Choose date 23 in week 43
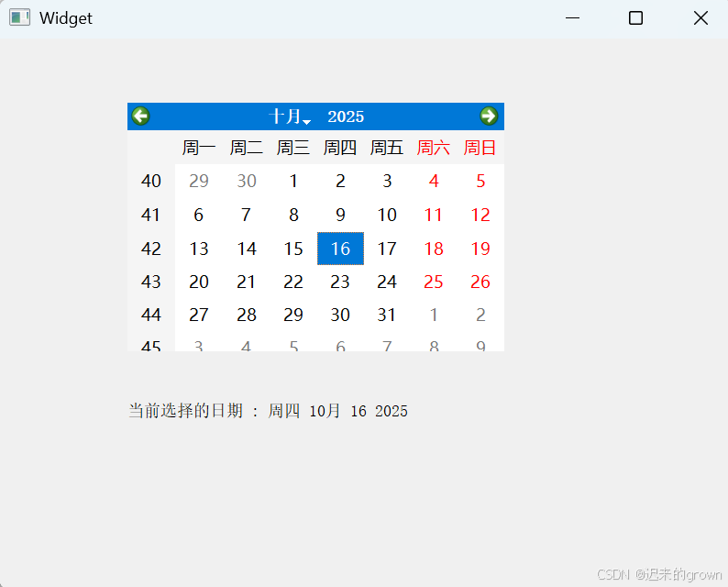Viewport: 728px width, 587px height. (340, 282)
